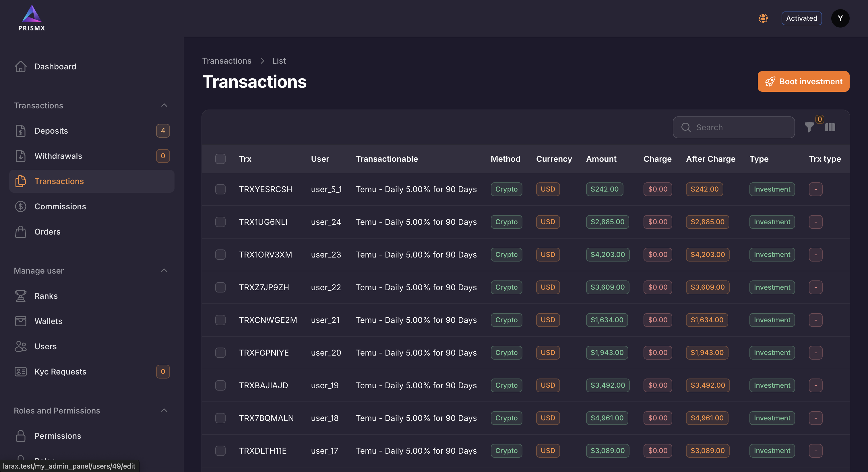Viewport: 868px width, 472px height.
Task: Toggle the select-all header checkbox
Action: [x=220, y=159]
